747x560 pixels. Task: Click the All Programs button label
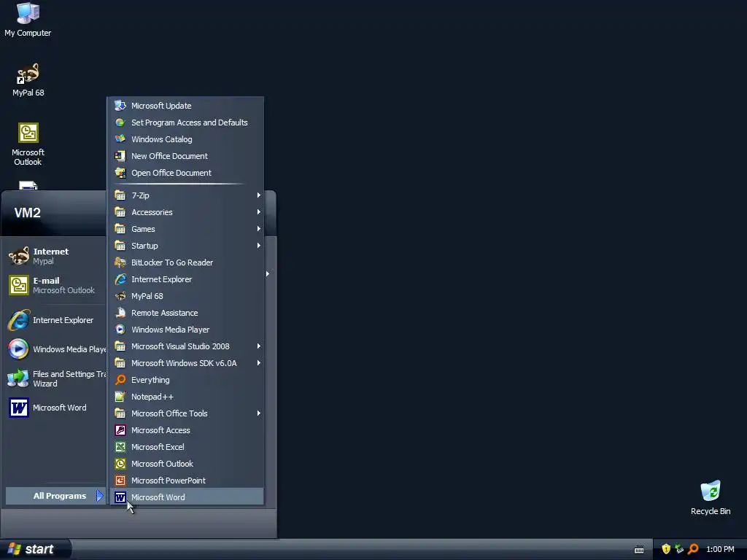click(60, 496)
